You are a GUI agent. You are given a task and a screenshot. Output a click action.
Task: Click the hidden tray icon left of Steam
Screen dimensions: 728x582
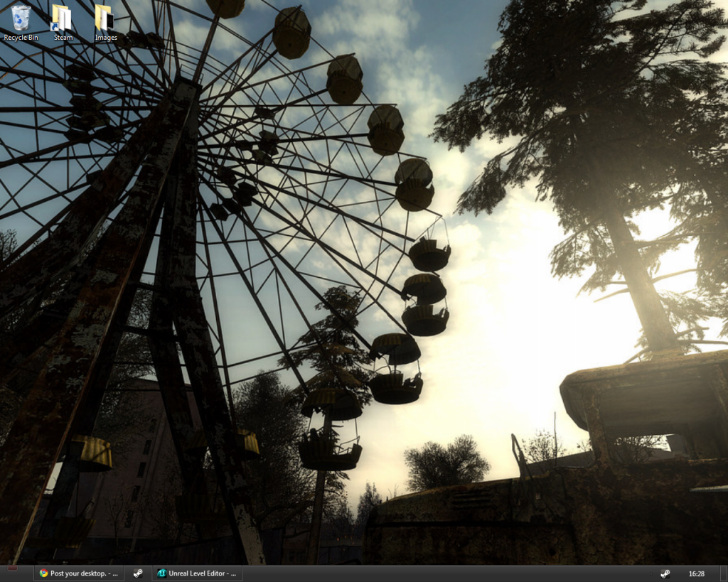click(651, 573)
